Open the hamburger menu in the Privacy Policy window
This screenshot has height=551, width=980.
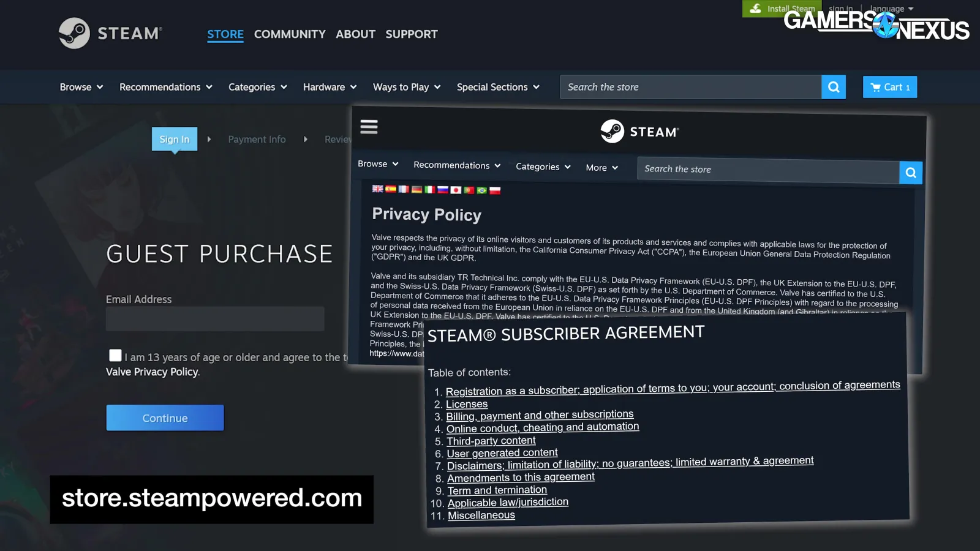[369, 127]
